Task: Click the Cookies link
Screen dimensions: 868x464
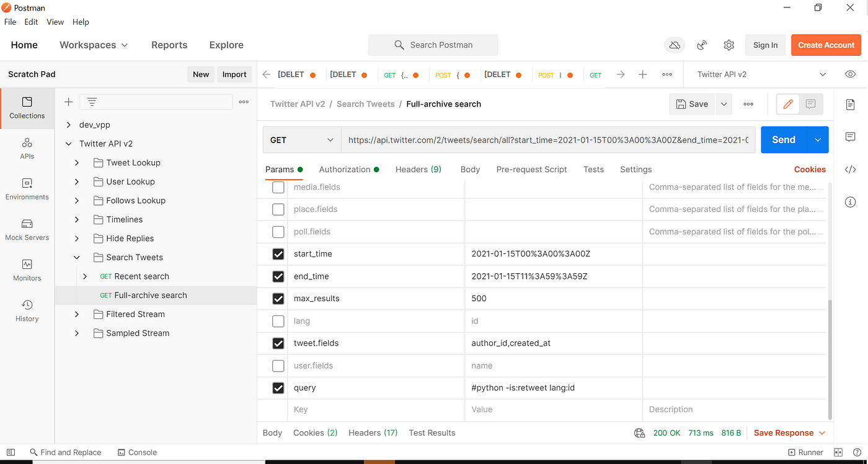Action: click(x=810, y=170)
